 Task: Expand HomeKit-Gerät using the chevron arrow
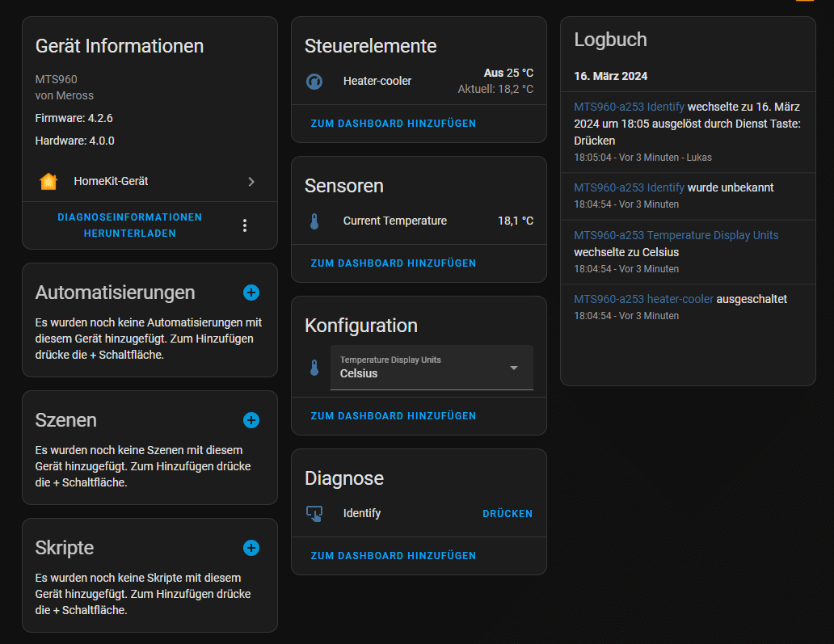[251, 182]
